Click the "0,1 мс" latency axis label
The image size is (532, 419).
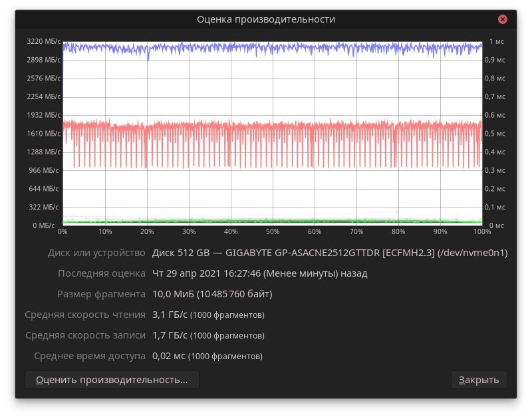495,208
